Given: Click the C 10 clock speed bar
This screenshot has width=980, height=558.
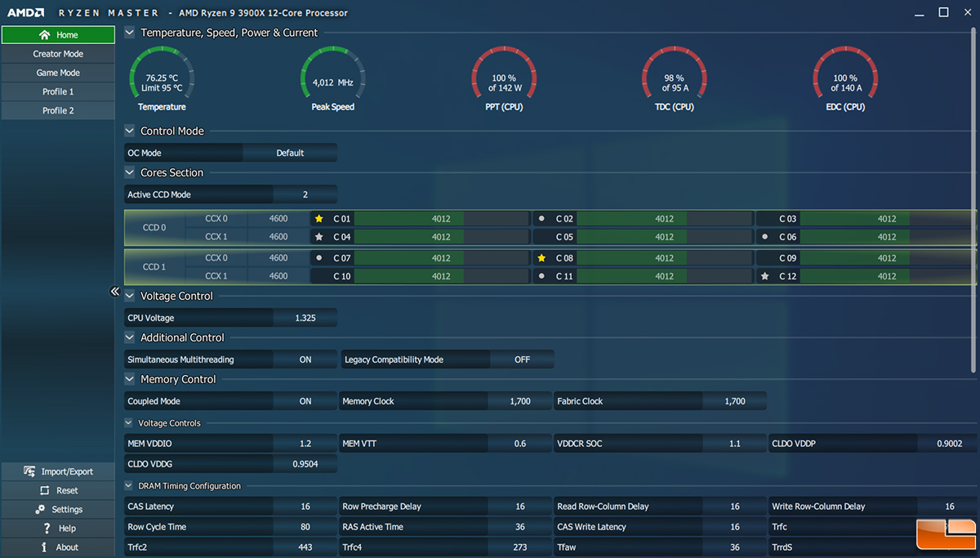Looking at the screenshot, I should [x=441, y=276].
